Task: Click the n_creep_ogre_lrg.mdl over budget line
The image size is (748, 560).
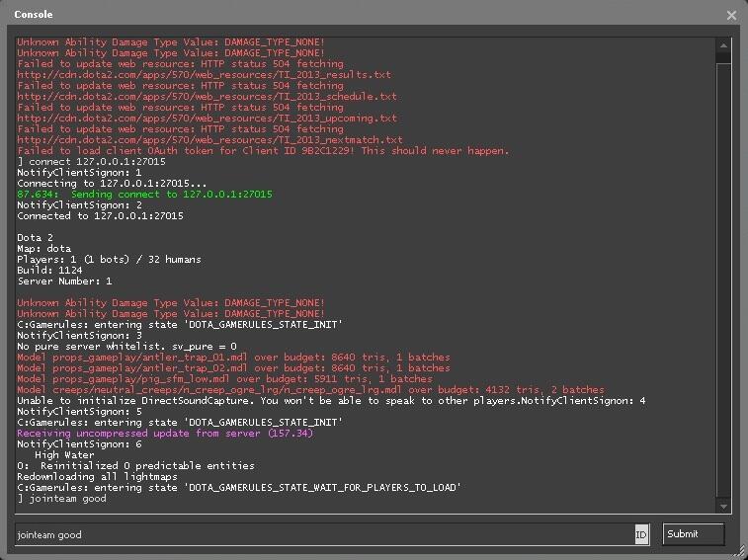Action: (310, 390)
